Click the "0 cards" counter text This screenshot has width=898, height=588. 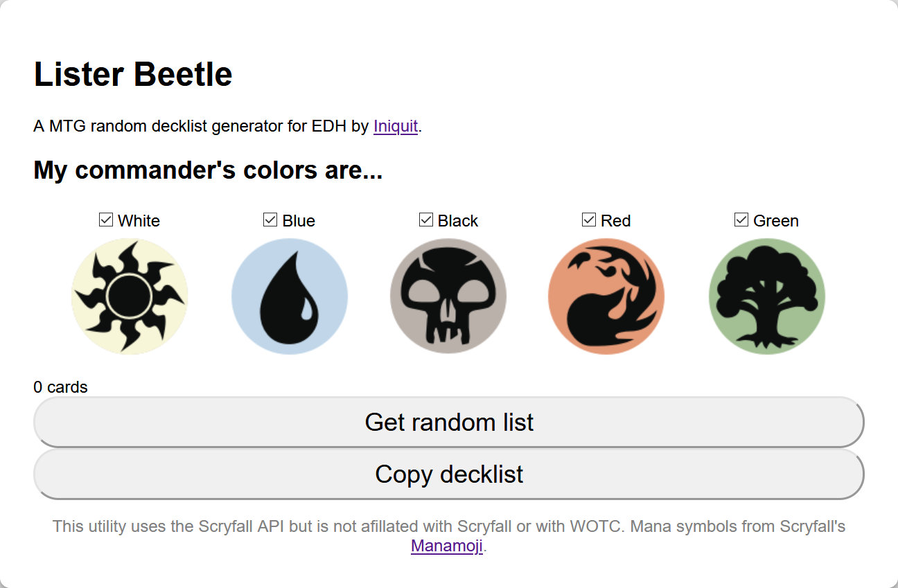click(60, 387)
